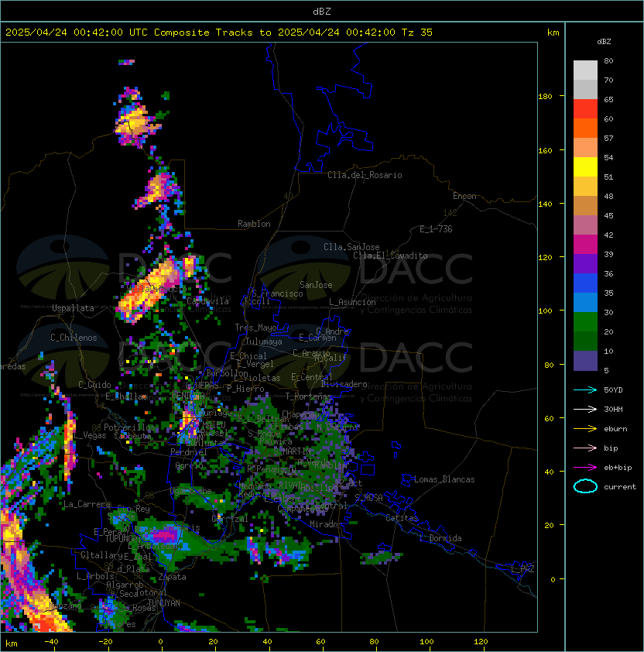Click the 'Zapata' label on map
Screen dimensions: 644x652
[x=172, y=577]
